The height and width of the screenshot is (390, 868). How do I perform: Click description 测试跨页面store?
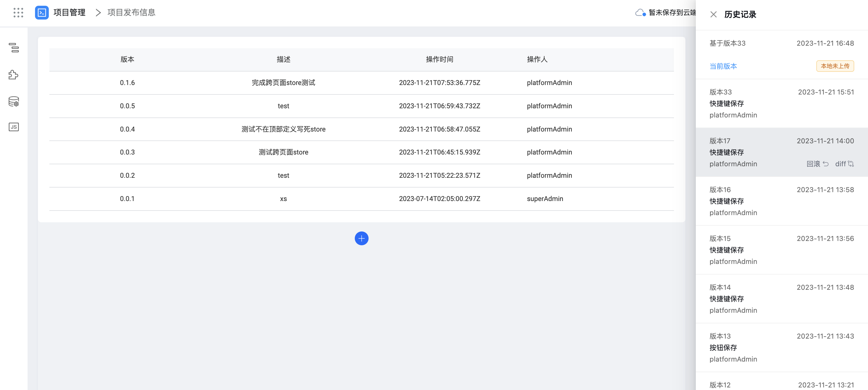point(283,152)
